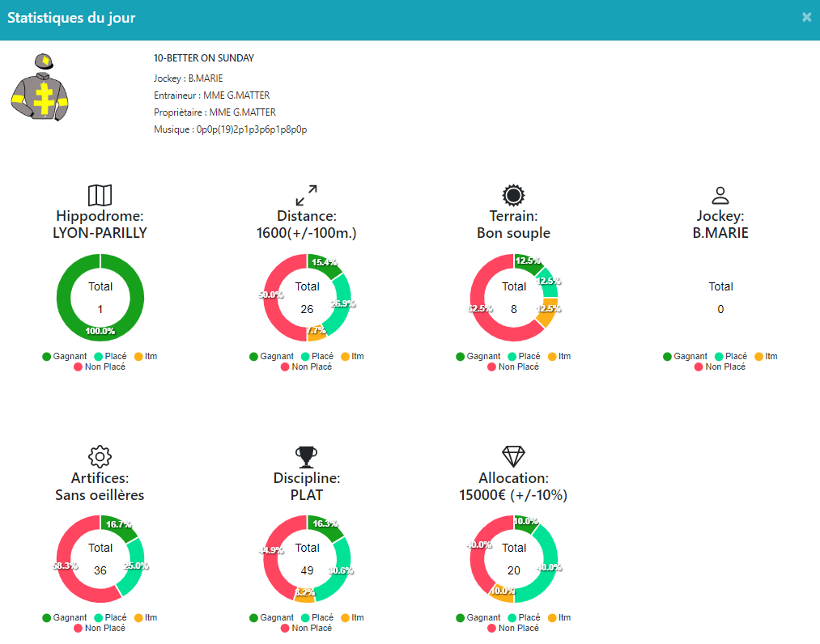Toggle Gagnant legend in Allocation chart

point(477,617)
